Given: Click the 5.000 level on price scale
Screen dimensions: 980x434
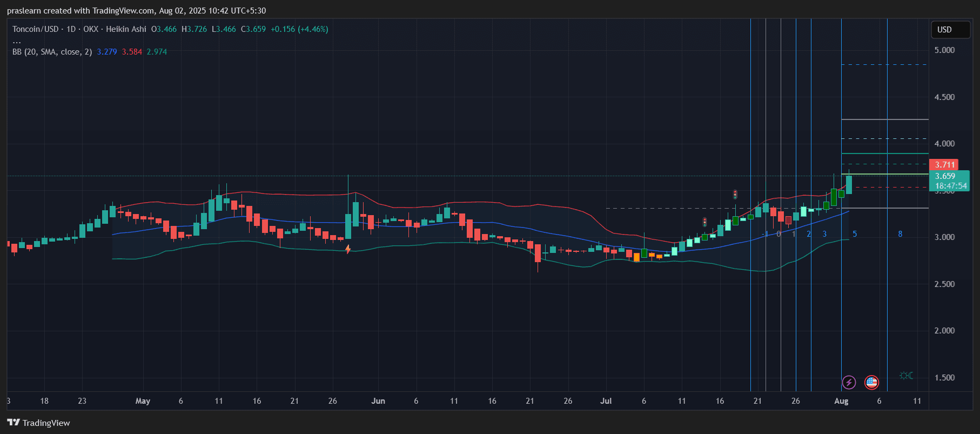Looking at the screenshot, I should pos(944,50).
